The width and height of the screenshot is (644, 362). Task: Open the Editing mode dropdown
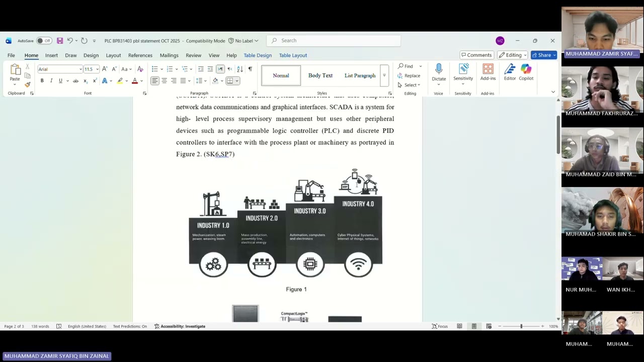(x=513, y=55)
